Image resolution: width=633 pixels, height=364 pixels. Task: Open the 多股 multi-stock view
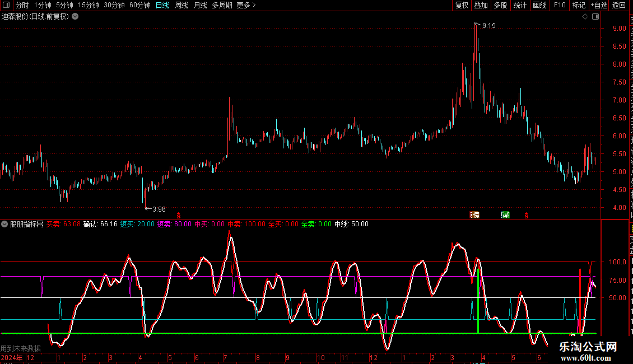coord(500,5)
